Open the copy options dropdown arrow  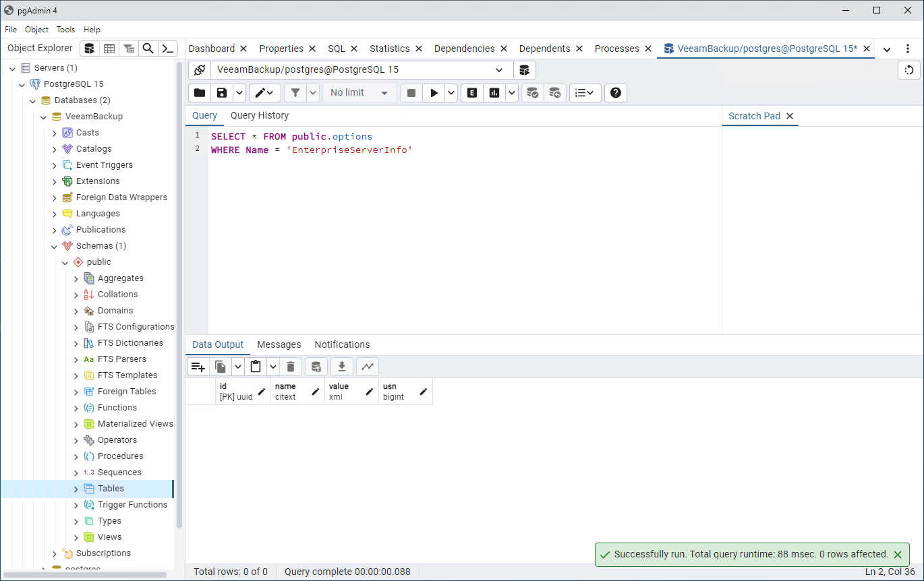[237, 367]
